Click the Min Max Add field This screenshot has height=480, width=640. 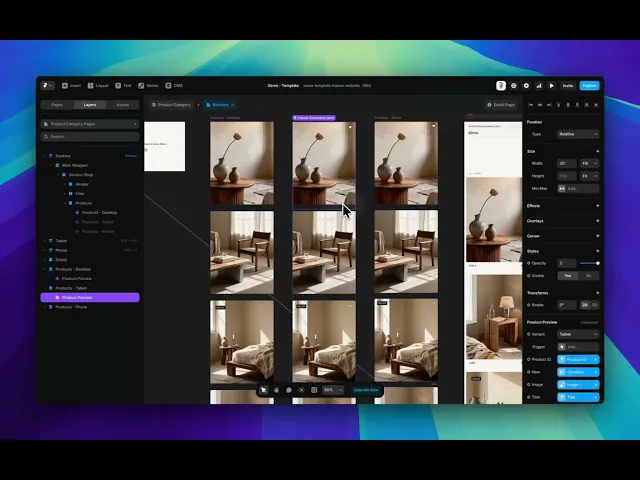(578, 189)
